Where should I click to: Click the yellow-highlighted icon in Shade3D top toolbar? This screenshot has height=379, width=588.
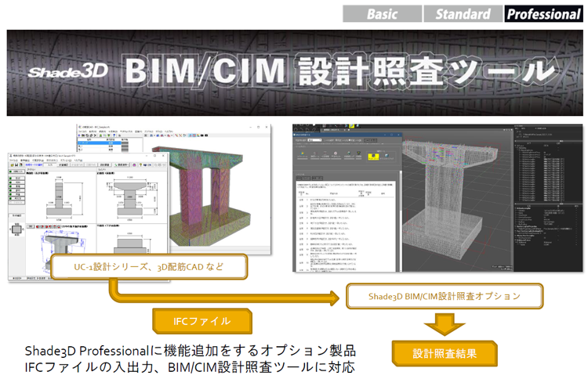351,126
